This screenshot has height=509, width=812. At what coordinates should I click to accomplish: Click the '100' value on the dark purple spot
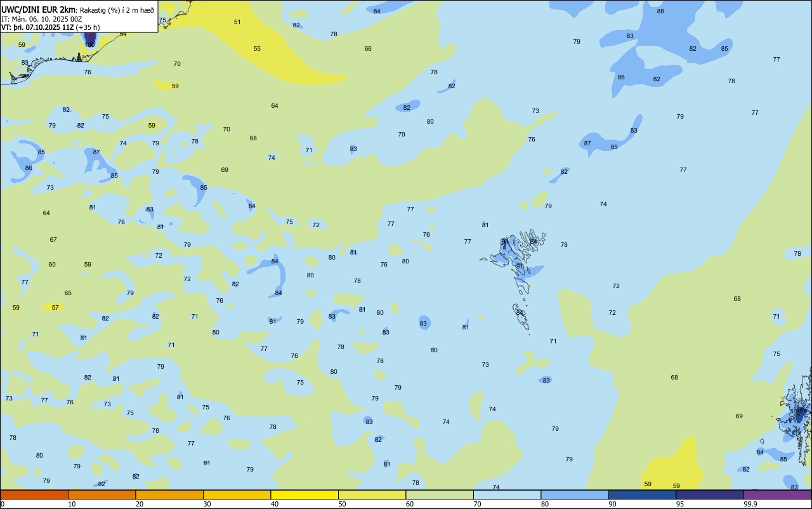point(90,44)
